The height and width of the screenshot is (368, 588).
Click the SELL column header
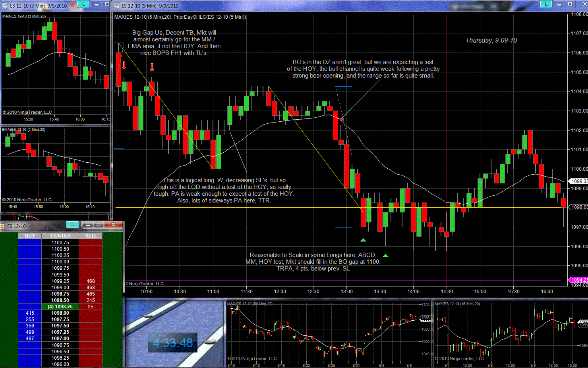click(x=91, y=236)
